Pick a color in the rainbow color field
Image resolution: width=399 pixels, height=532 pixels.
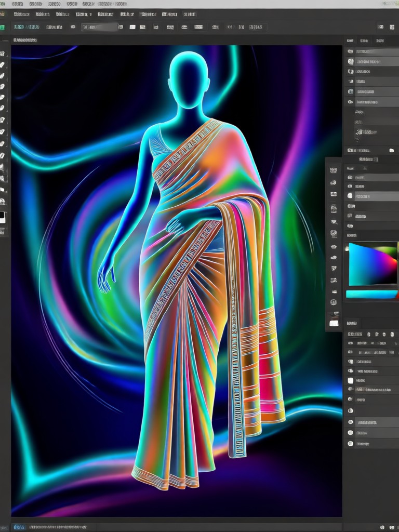373,263
